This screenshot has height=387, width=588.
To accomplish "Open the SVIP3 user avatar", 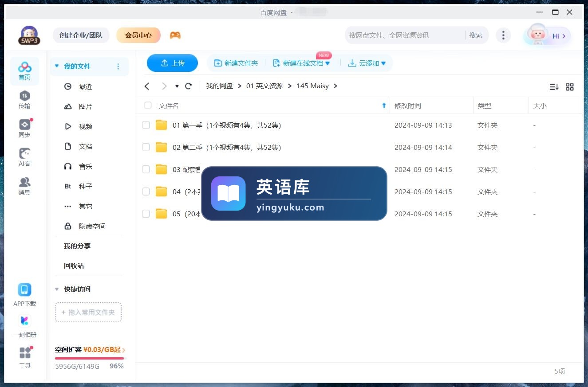I will 29,35.
